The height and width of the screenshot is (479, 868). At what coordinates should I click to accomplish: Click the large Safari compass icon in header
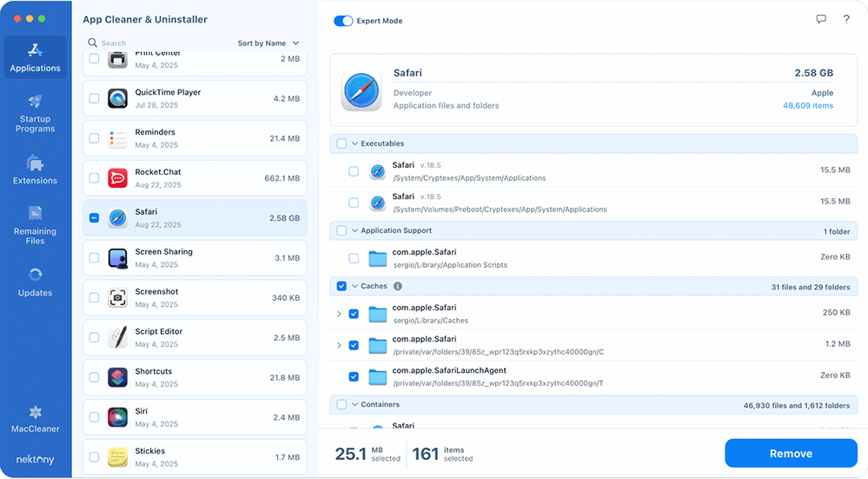click(x=361, y=90)
